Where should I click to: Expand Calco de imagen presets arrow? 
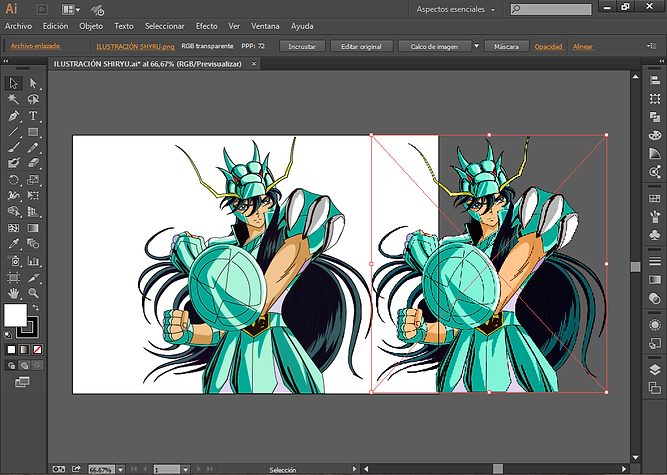(x=476, y=46)
